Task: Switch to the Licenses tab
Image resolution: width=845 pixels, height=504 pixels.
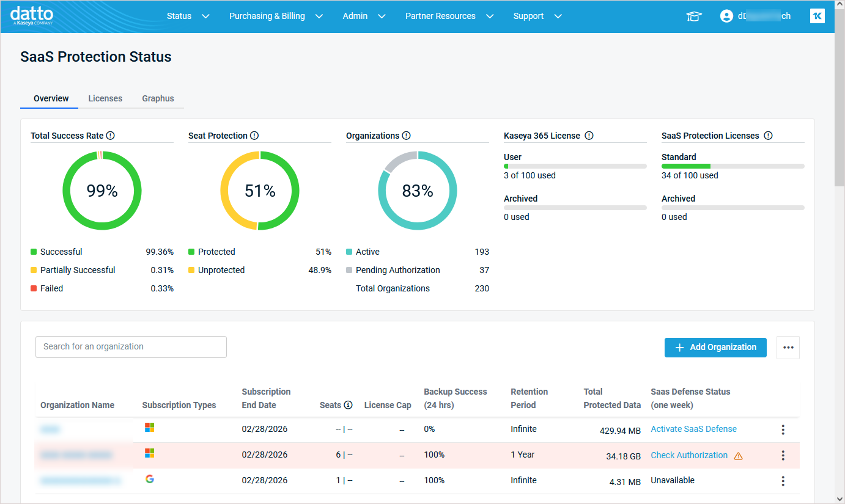Action: point(105,98)
